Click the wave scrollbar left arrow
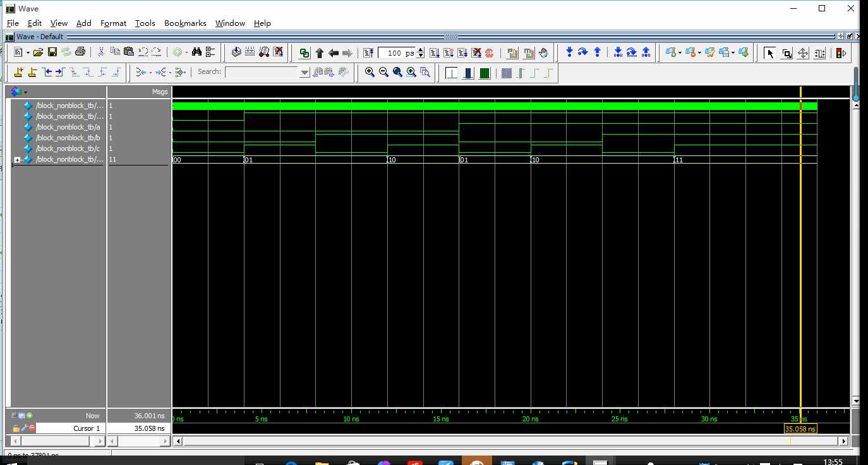 [178, 441]
